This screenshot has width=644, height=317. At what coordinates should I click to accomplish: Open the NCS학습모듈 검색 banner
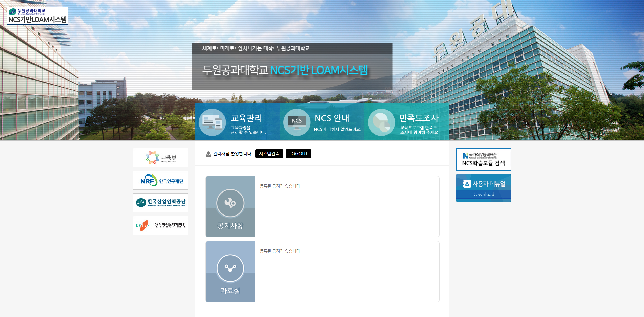tap(483, 159)
